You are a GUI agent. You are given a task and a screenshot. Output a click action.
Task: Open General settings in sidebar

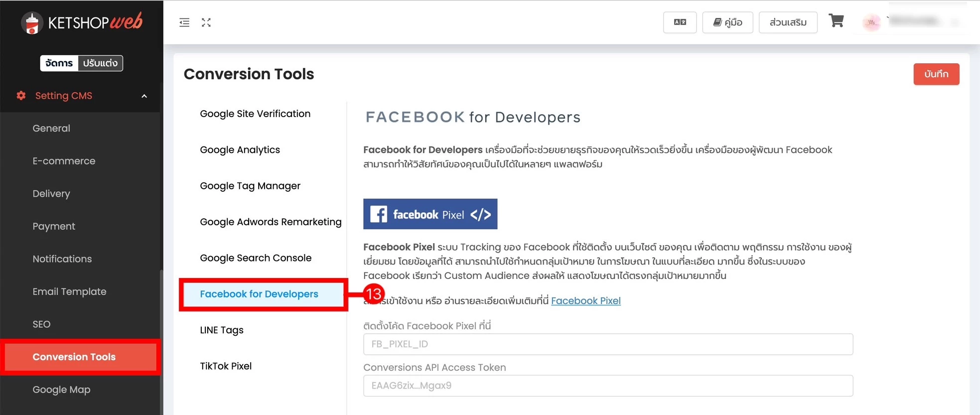[x=51, y=128]
